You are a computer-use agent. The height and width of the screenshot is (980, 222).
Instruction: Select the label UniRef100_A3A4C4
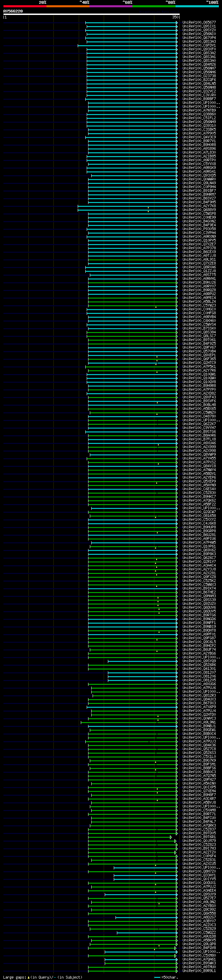coord(199,565)
